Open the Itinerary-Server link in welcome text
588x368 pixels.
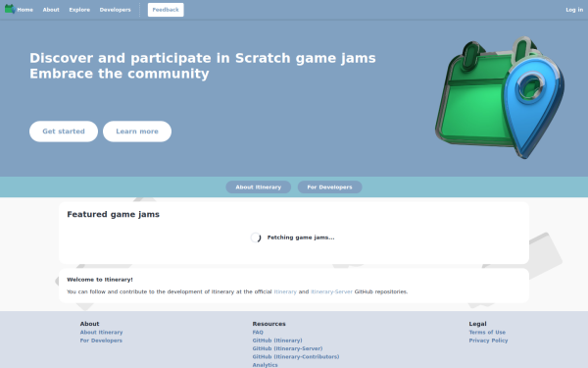[331, 291]
